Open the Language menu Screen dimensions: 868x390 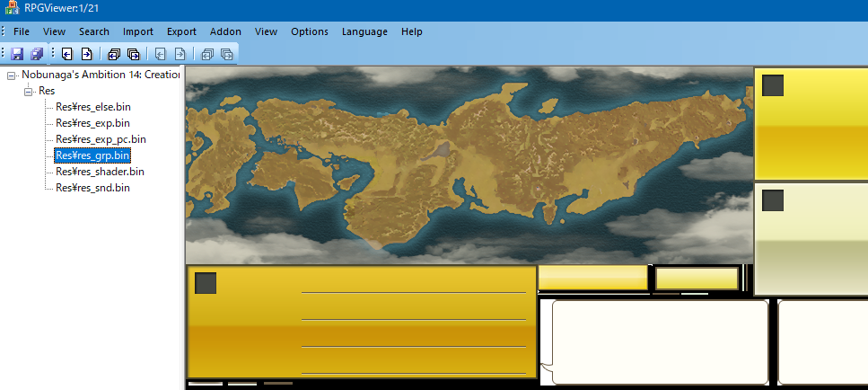pyautogui.click(x=364, y=31)
